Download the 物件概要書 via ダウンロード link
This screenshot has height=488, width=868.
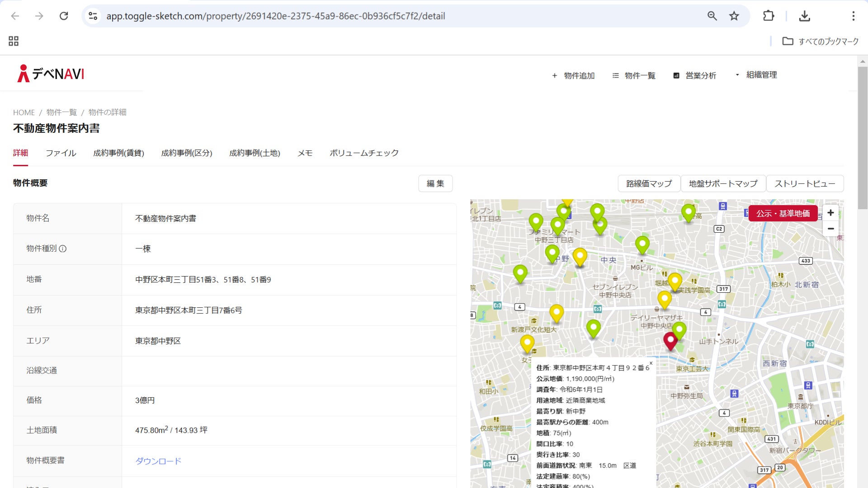click(x=158, y=461)
